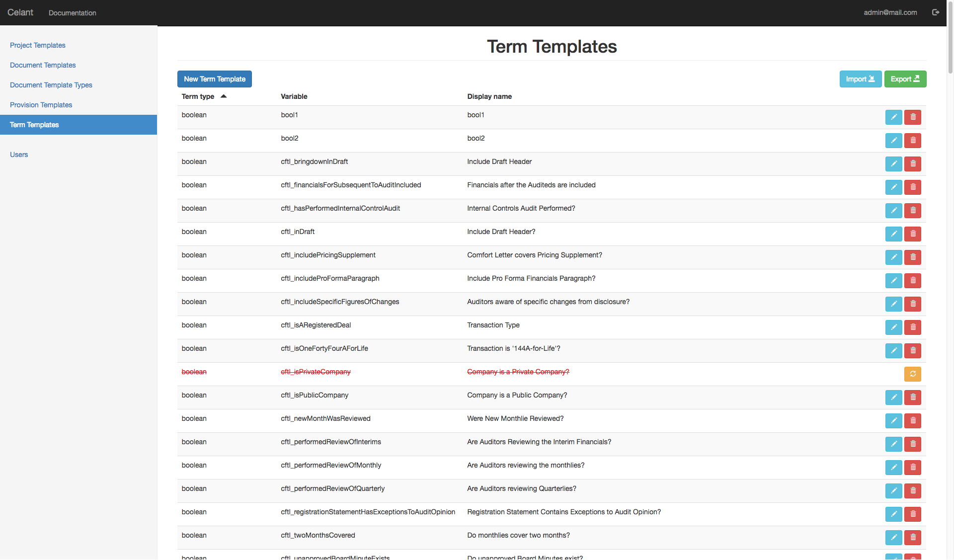This screenshot has height=560, width=954.
Task: Sort by Variable column
Action: coord(294,96)
